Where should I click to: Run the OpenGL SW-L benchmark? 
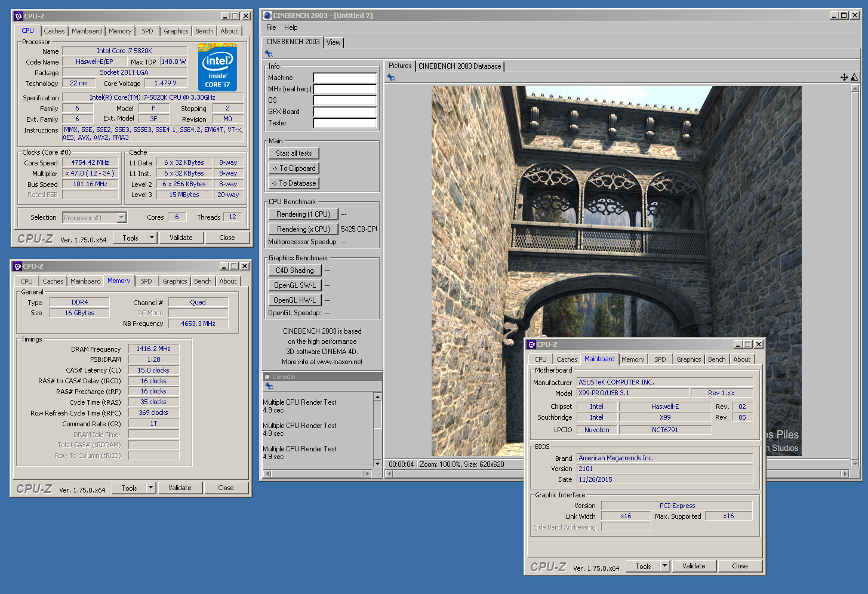pyautogui.click(x=295, y=285)
